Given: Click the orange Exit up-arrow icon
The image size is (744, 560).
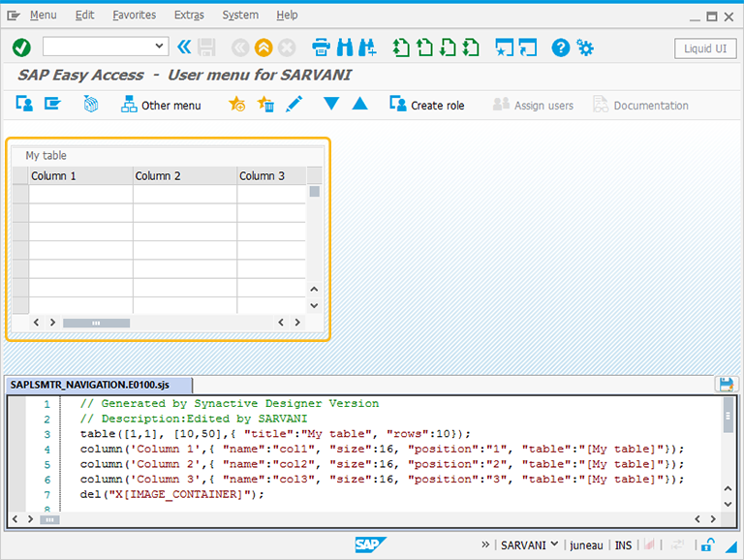Looking at the screenshot, I should pos(263,47).
